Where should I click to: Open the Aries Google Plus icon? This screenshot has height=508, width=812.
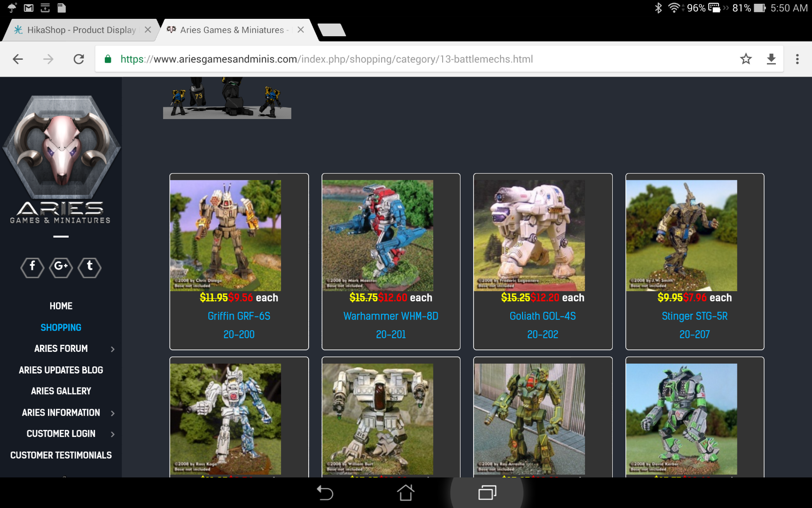[x=61, y=267]
